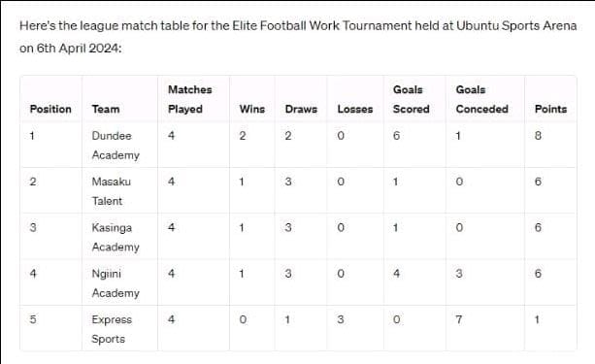The width and height of the screenshot is (595, 364).
Task: Click the Position column header
Action: pos(50,110)
